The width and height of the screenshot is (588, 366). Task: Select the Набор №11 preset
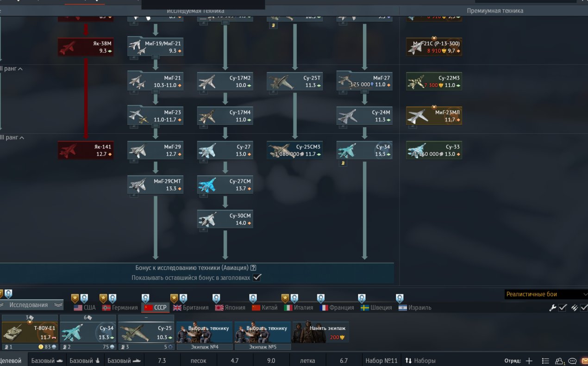tap(381, 361)
